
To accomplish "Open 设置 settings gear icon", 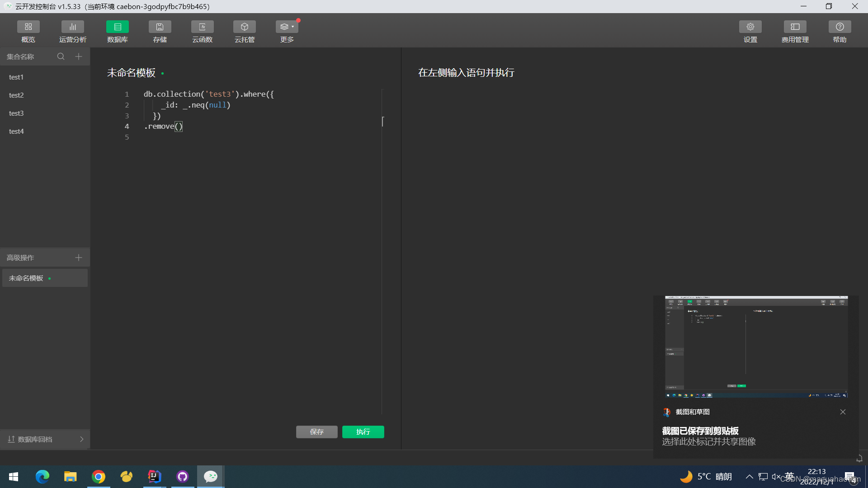I will coord(750,27).
